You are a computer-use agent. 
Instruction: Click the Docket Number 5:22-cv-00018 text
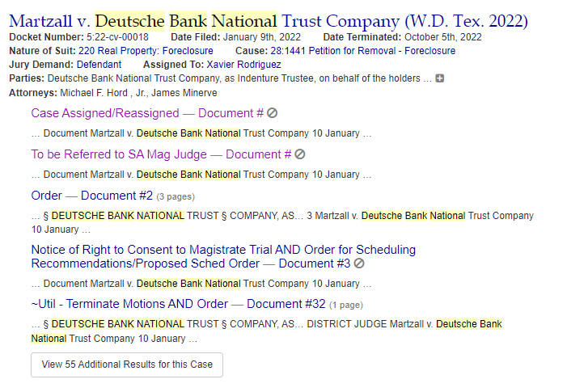(117, 37)
